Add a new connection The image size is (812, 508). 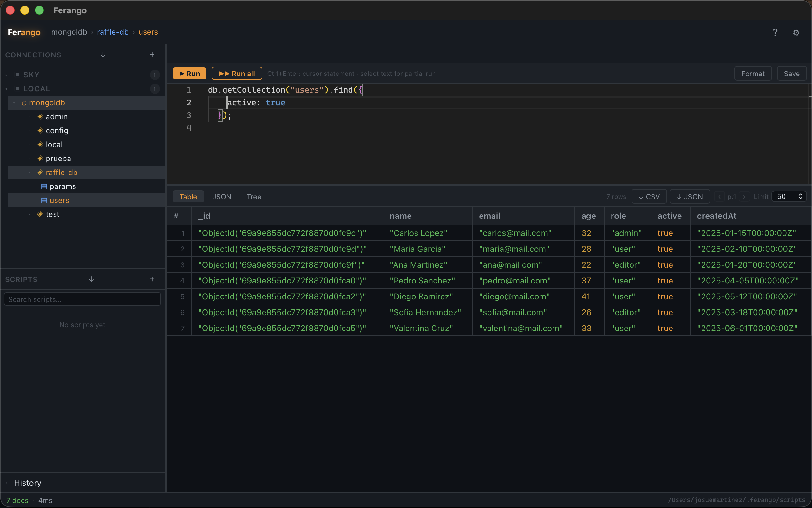click(x=152, y=55)
